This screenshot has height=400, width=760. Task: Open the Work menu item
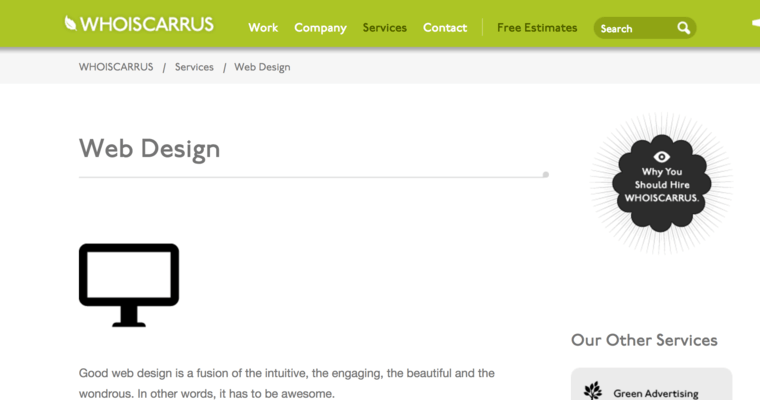(263, 28)
